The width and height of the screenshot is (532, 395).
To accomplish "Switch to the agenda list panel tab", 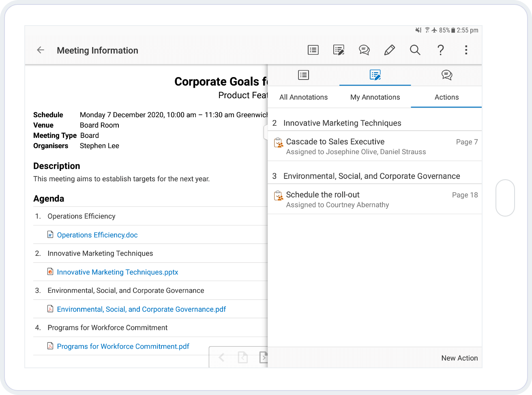I will coord(303,75).
